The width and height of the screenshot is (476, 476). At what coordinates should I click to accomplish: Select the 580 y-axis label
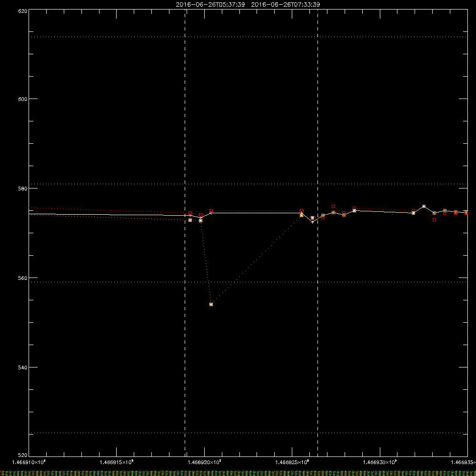[23, 188]
